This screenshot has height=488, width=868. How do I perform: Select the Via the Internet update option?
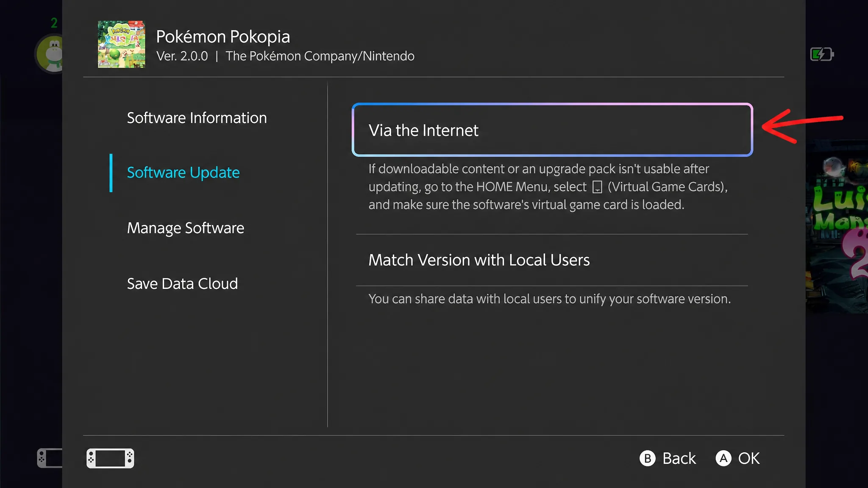pos(552,130)
